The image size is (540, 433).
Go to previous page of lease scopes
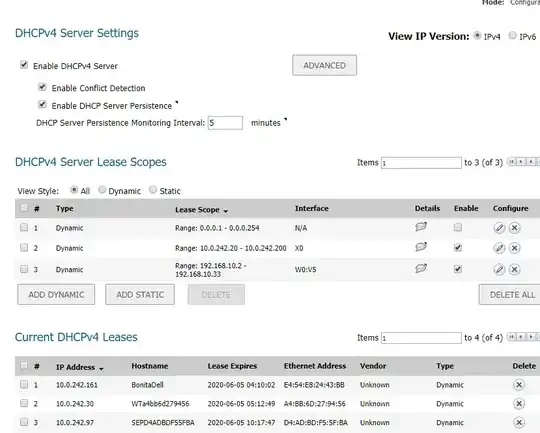[x=521, y=162]
